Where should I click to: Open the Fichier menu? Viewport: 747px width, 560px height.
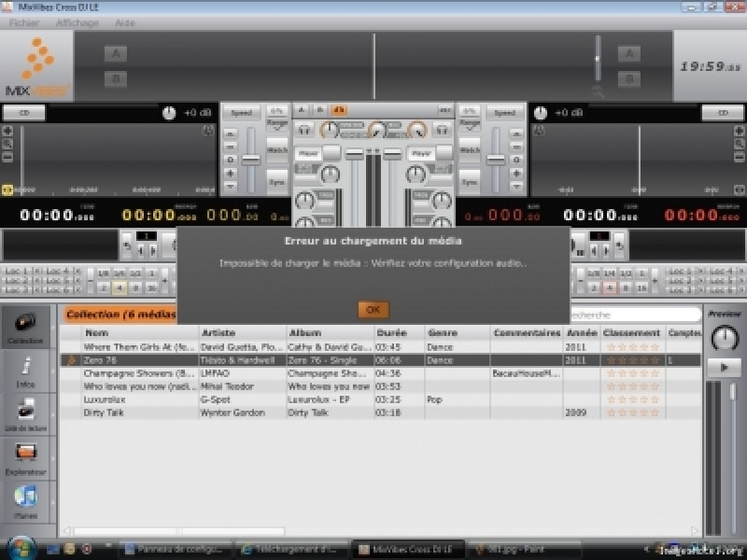point(24,22)
